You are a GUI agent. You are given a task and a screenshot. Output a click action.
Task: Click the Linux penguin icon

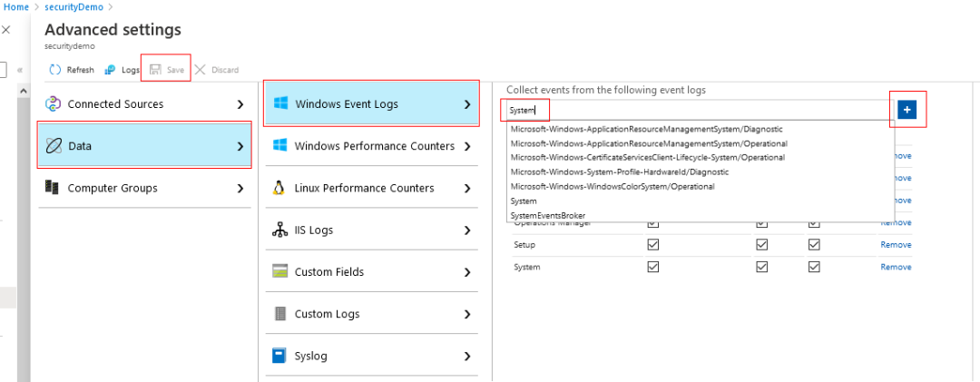pyautogui.click(x=279, y=188)
